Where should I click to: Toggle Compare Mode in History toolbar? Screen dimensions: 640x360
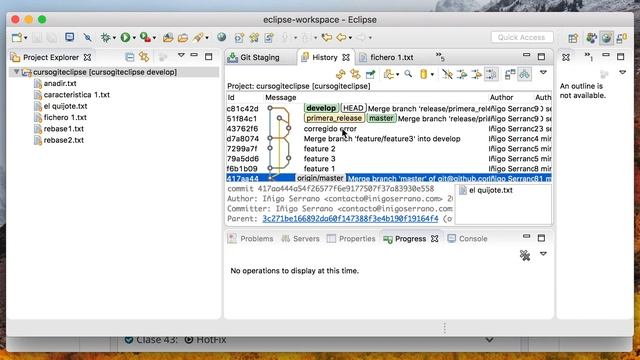510,74
